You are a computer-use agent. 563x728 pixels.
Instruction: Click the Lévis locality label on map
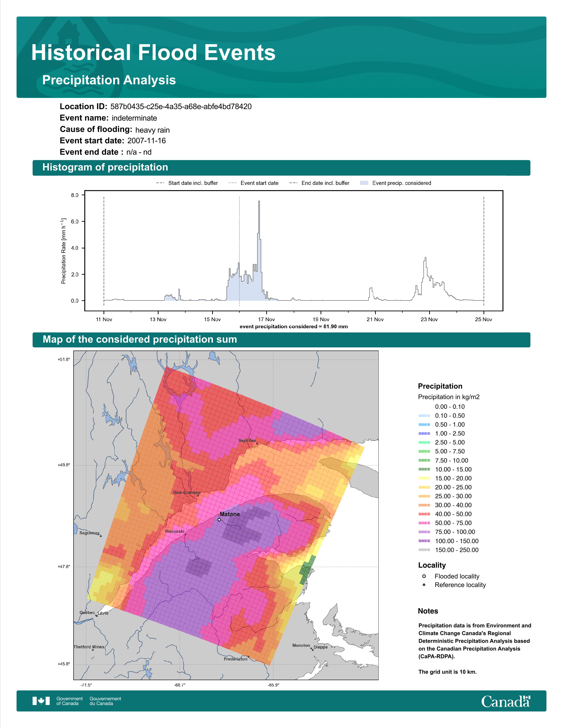pos(103,613)
